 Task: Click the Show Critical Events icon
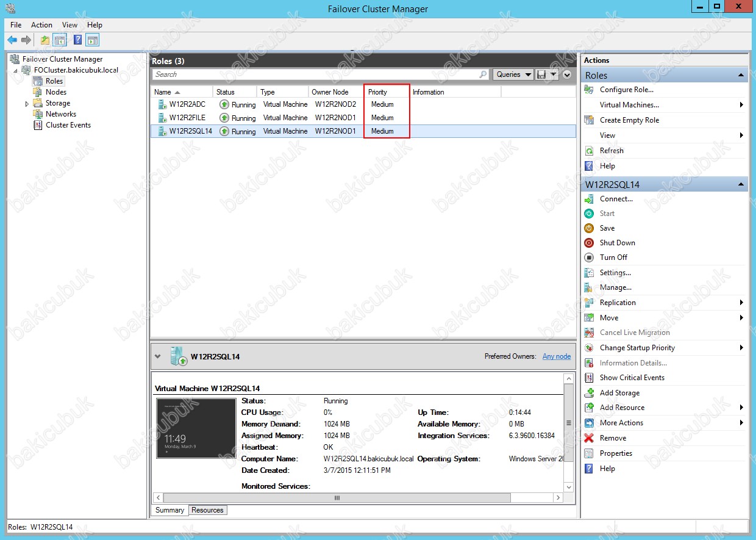pos(589,378)
